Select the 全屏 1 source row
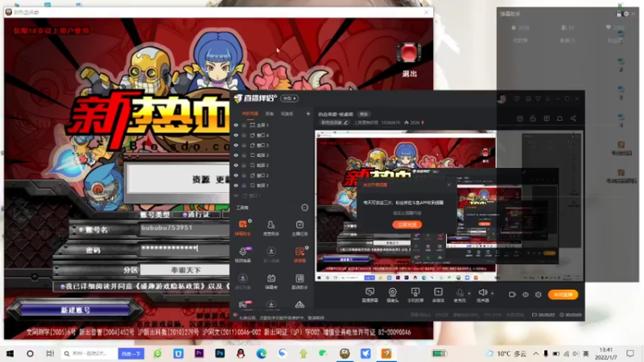This screenshot has height=362, width=644. 271,125
